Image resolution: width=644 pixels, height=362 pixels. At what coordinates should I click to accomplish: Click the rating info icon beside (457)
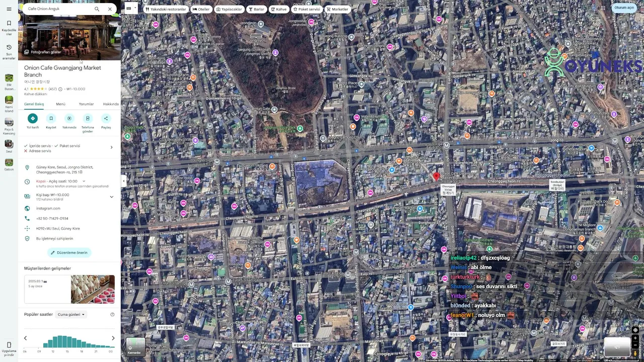coord(60,89)
